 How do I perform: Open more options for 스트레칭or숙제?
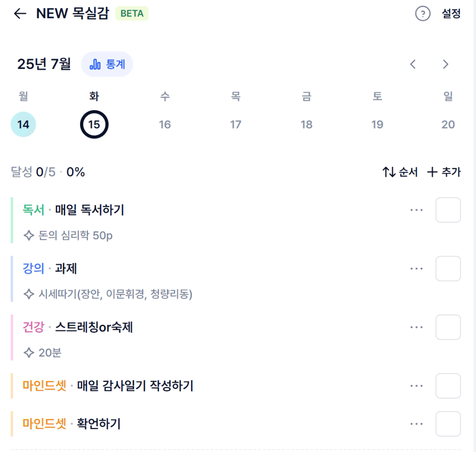[x=416, y=327]
